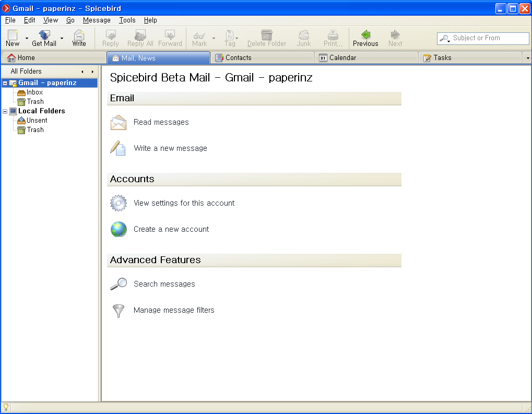Click Create a new account link
The width and height of the screenshot is (532, 414).
pyautogui.click(x=171, y=229)
